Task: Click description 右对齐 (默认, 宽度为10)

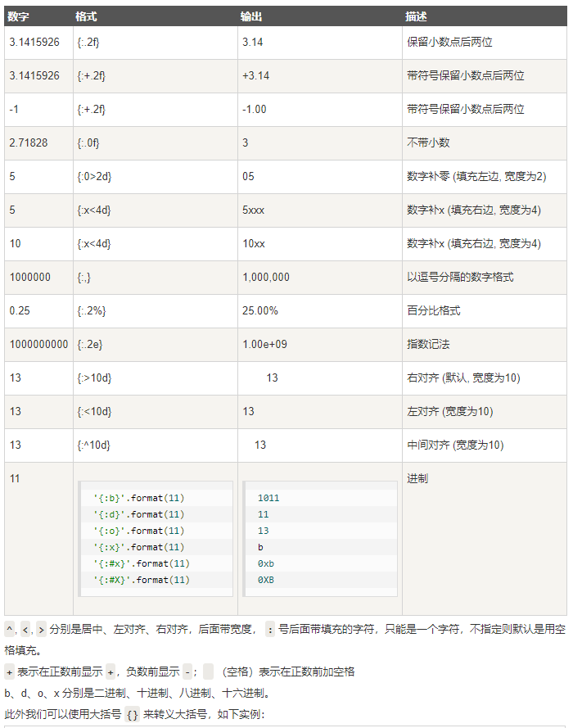Action: (463, 378)
